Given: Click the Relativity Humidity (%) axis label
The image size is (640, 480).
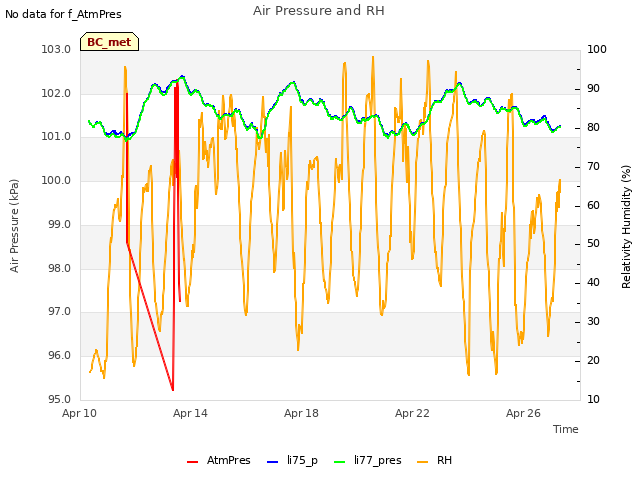Looking at the screenshot, I should [x=626, y=227].
